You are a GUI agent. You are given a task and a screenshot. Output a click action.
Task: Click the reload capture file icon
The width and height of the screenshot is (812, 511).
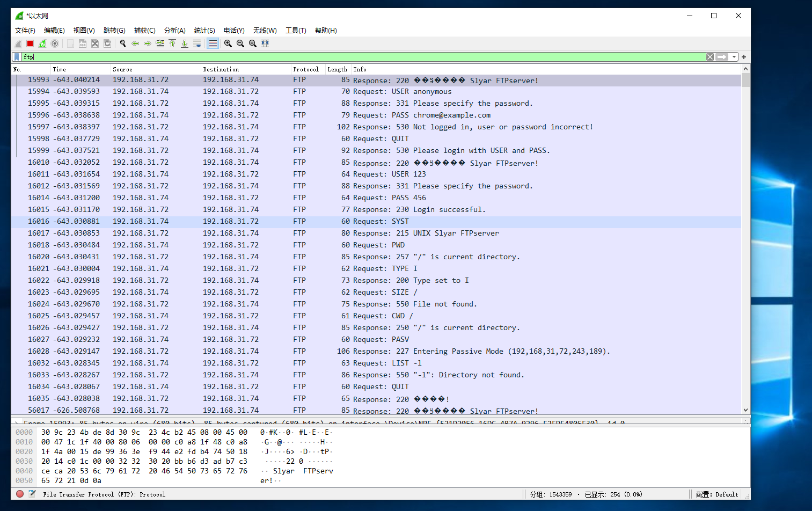[x=107, y=43]
